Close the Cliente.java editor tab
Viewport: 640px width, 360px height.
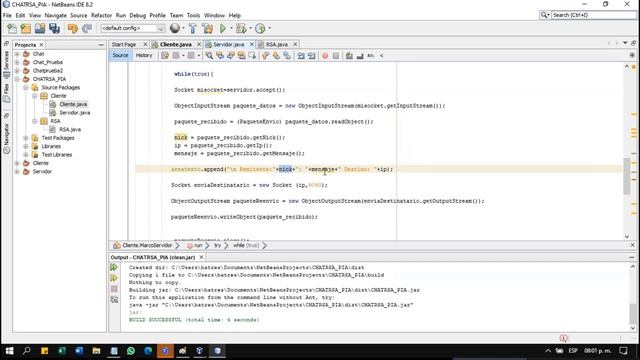(199, 44)
